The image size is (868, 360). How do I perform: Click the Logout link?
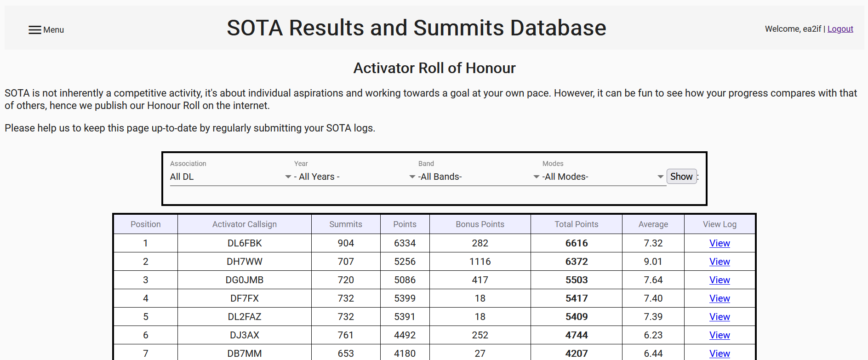tap(840, 29)
